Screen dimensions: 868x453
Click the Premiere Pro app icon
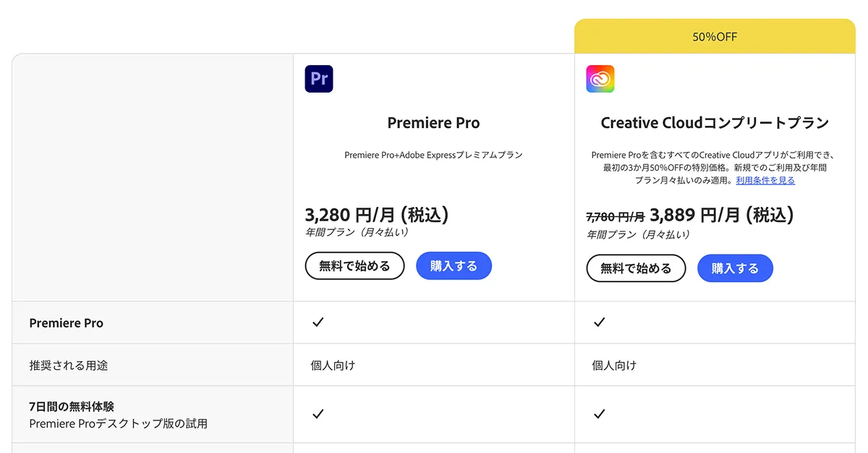point(319,79)
